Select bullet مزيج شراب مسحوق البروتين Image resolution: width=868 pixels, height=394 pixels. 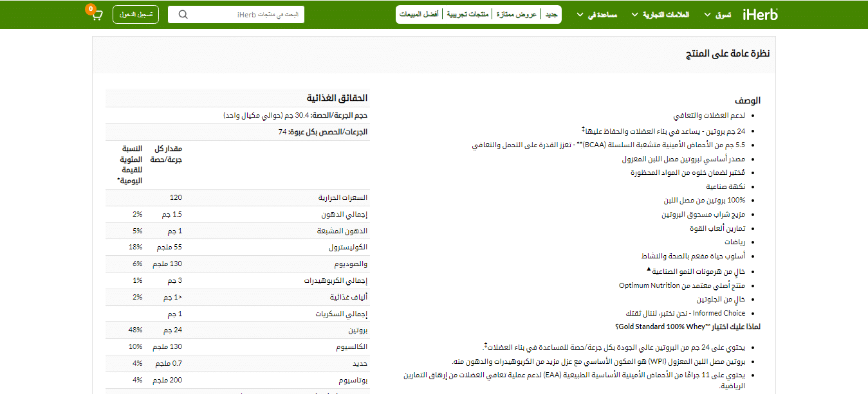[704, 215]
